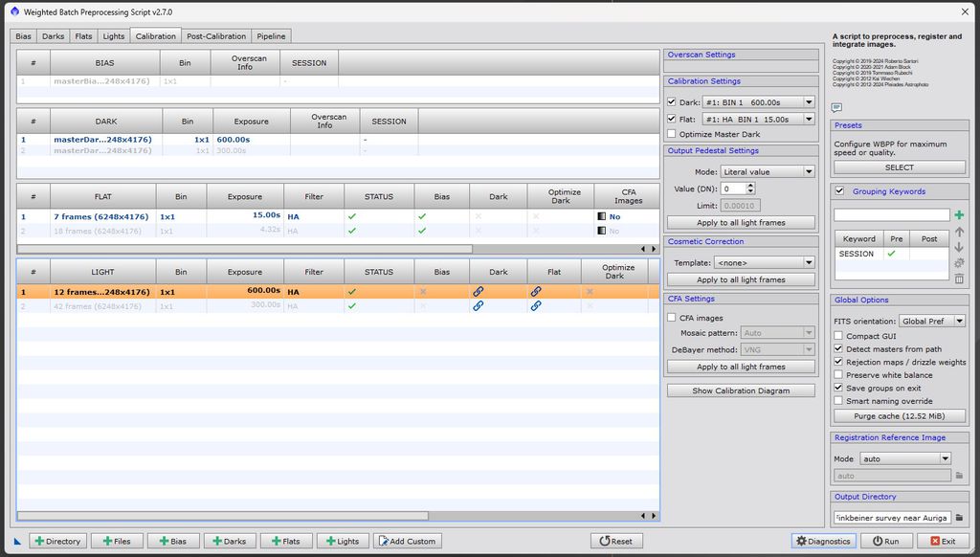Switch to the Bias tab

tap(23, 36)
